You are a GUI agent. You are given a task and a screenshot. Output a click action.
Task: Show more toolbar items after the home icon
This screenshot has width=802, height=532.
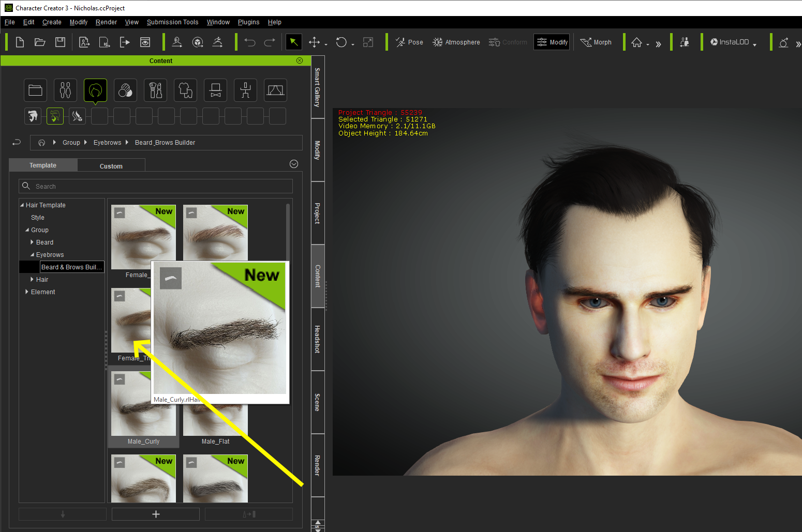point(658,44)
